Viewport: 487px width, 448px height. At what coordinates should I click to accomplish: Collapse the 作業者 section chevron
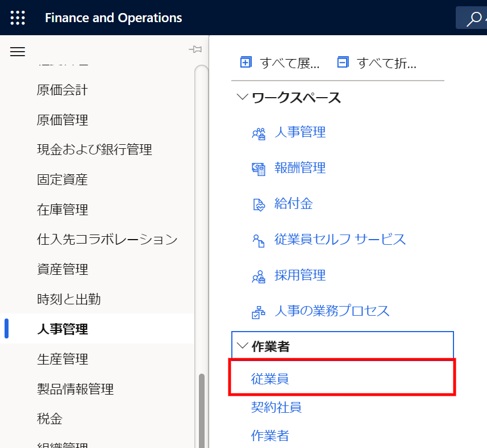tap(242, 345)
